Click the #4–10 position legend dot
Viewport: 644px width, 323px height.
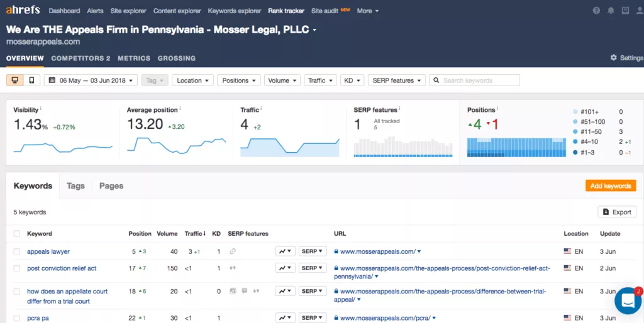pyautogui.click(x=575, y=141)
